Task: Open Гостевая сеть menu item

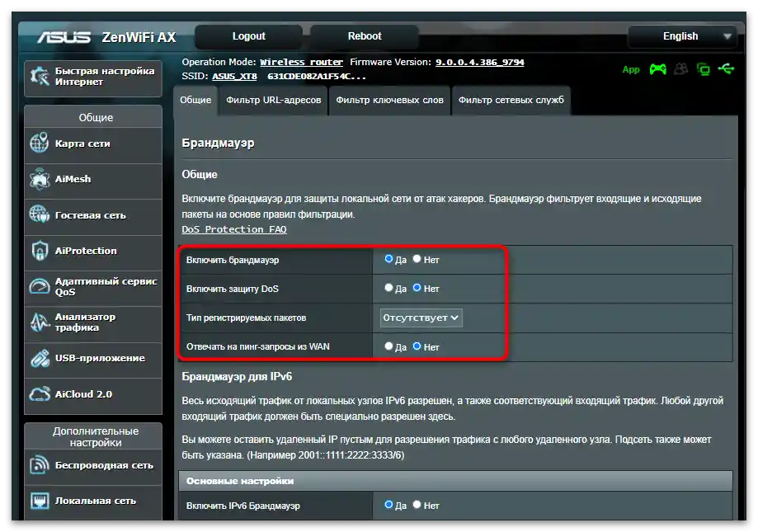Action: pos(93,215)
